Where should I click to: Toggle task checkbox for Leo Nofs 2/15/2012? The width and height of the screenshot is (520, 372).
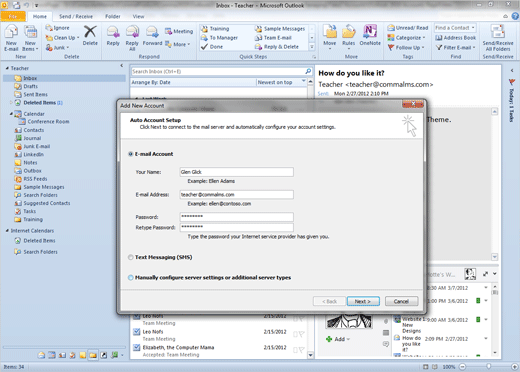coord(136,332)
